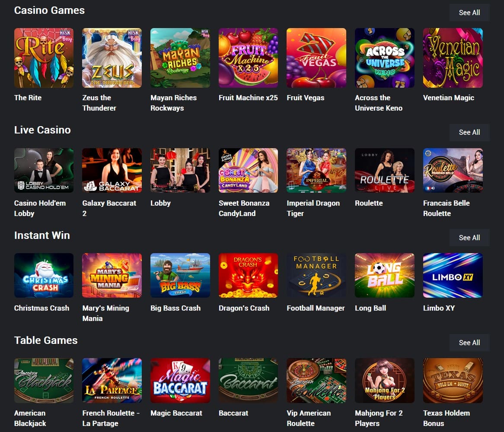Launch Imperial Dragon Tiger live game
This screenshot has height=432, width=504.
click(316, 170)
